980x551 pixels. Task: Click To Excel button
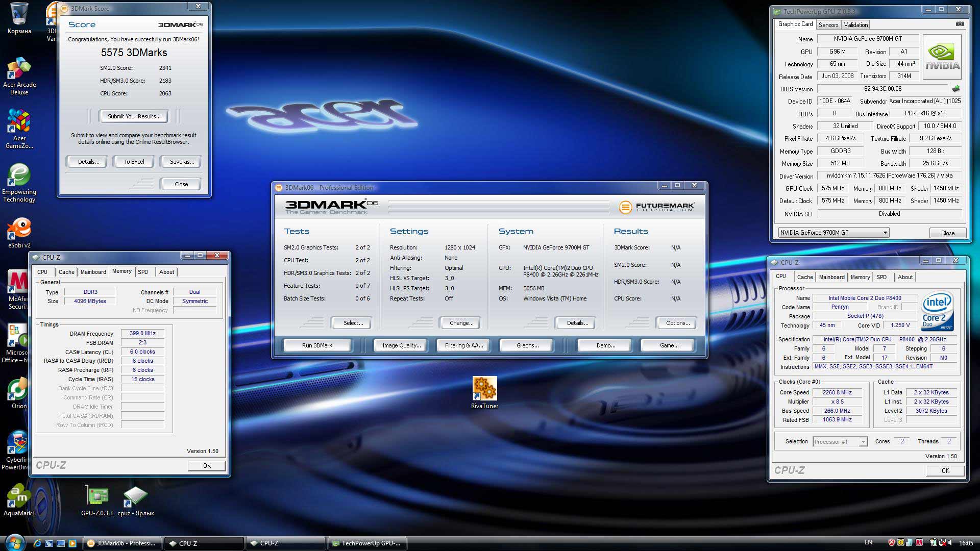(x=134, y=162)
